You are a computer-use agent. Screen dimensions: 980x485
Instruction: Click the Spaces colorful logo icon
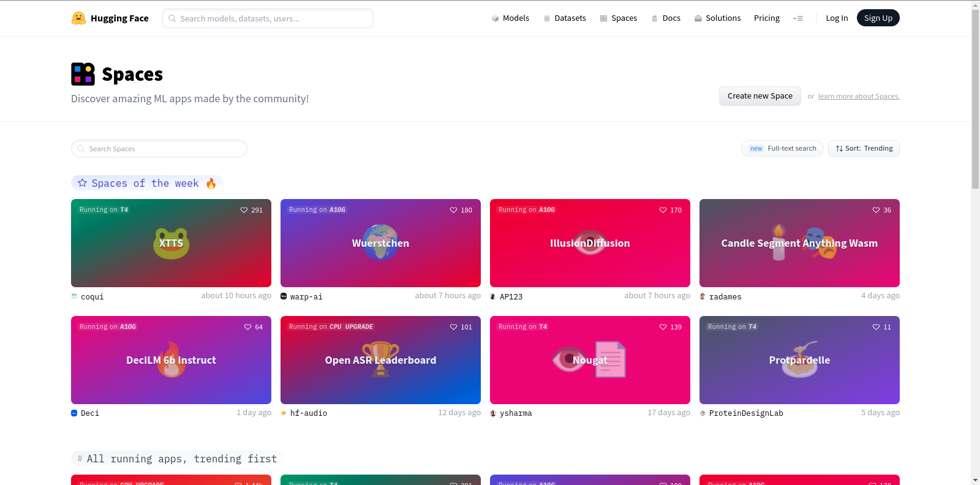[83, 74]
